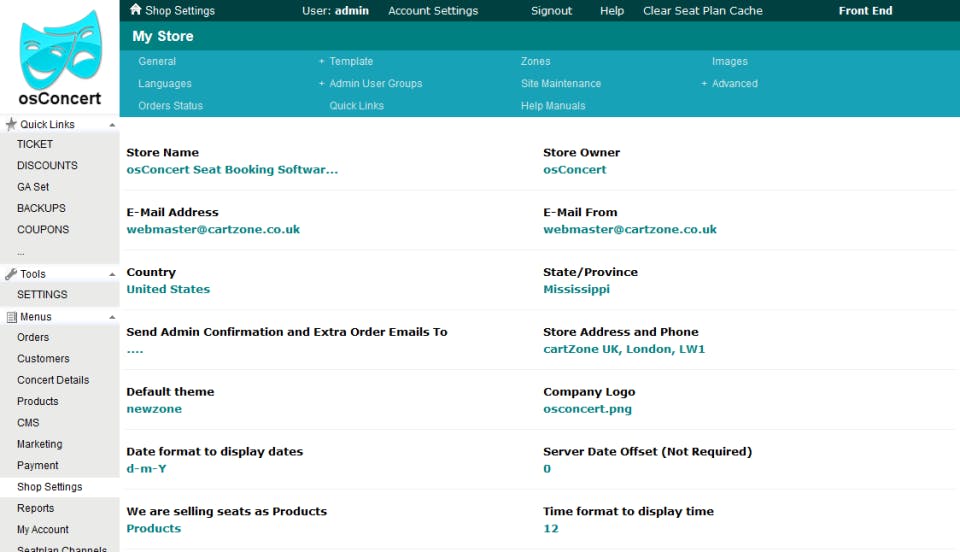Viewport: 960px width, 552px height.
Task: Open BACKUPS quick link
Action: pos(41,208)
